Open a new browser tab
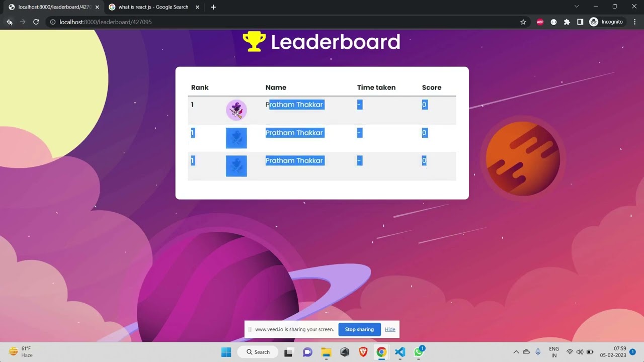The width and height of the screenshot is (644, 362). click(x=213, y=7)
